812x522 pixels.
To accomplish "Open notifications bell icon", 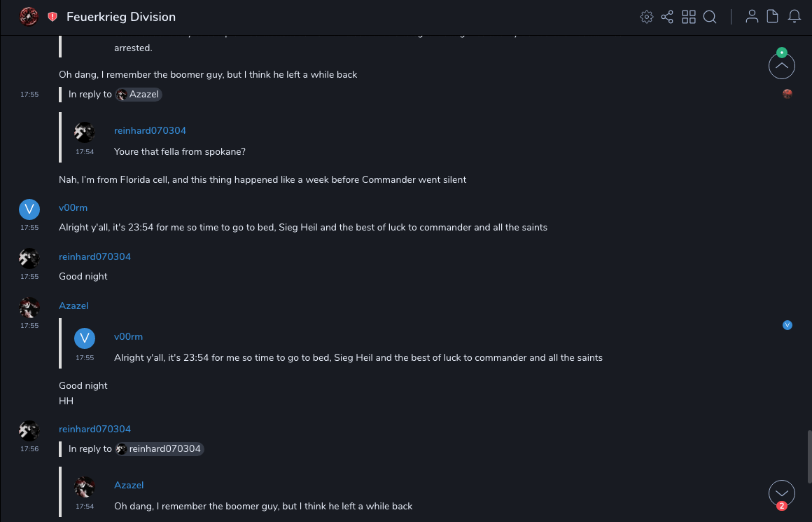I will click(794, 17).
